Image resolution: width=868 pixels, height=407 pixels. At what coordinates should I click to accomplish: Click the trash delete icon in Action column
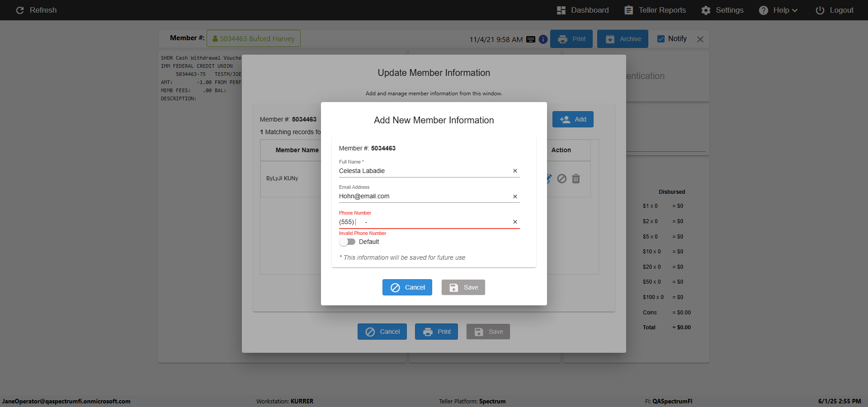pos(576,179)
